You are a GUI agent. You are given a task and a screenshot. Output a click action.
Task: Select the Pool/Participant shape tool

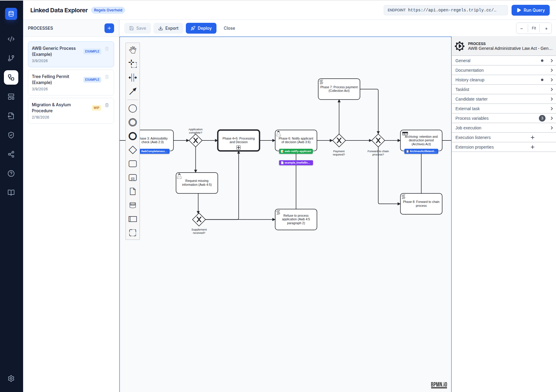(132, 219)
